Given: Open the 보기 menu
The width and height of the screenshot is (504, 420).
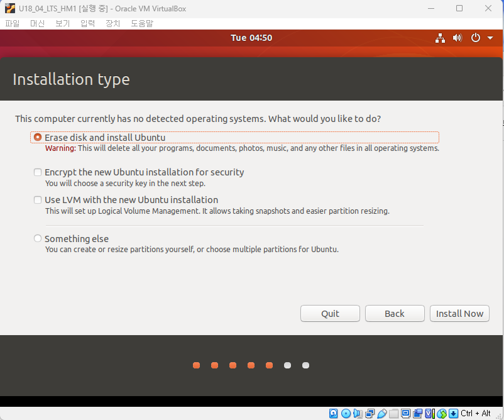Looking at the screenshot, I should coord(62,23).
